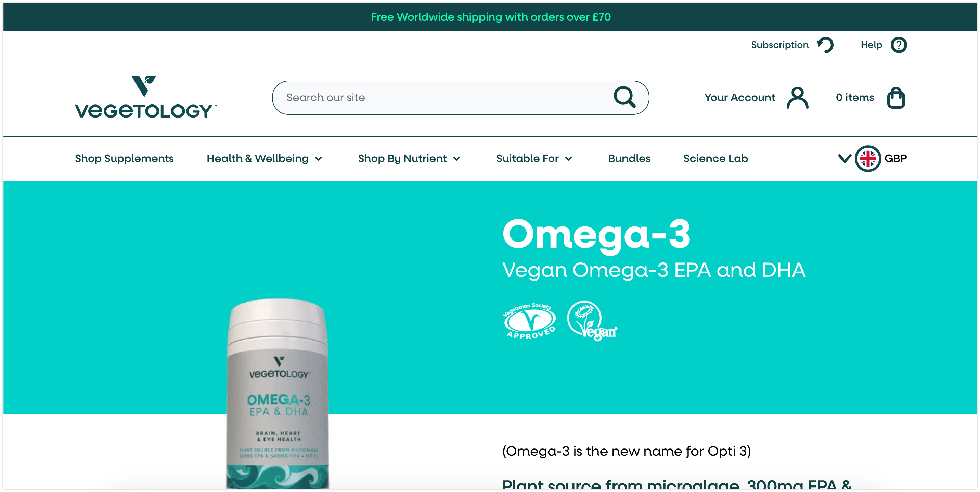Open the GBP currency selector chevron
This screenshot has height=492, width=980.
tap(844, 158)
